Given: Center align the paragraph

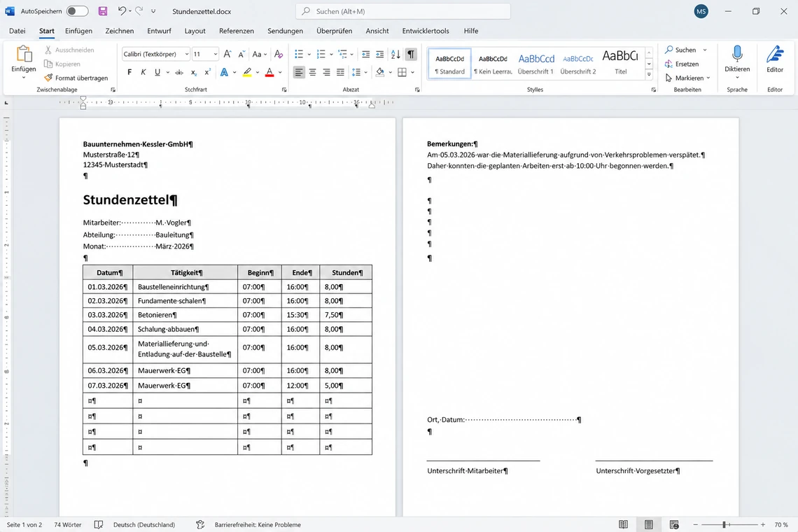Looking at the screenshot, I should pos(312,72).
